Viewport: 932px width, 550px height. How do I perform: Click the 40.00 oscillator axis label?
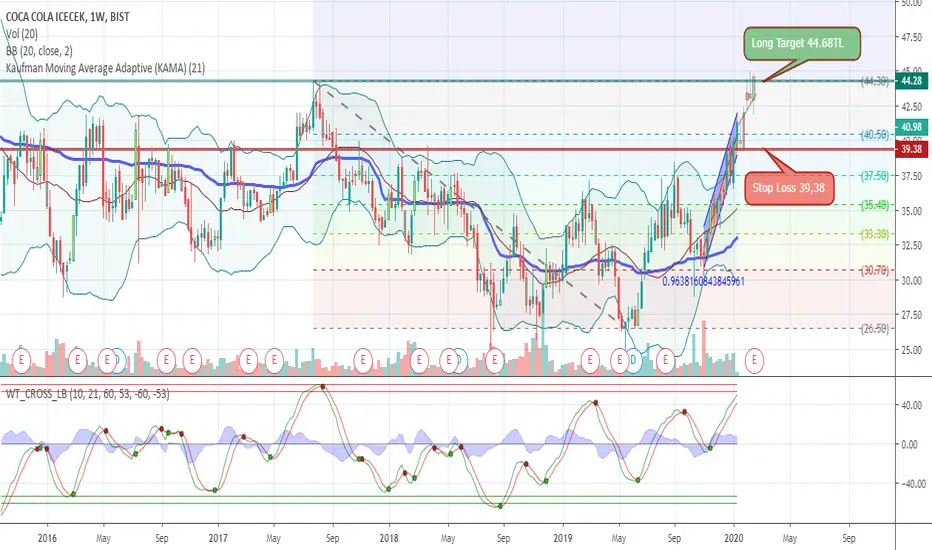(912, 406)
